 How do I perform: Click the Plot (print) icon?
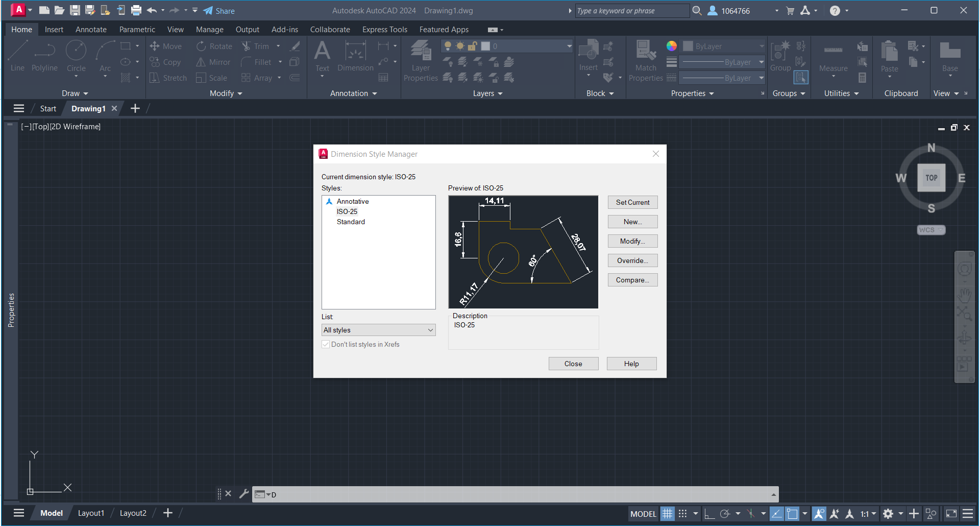(136, 10)
